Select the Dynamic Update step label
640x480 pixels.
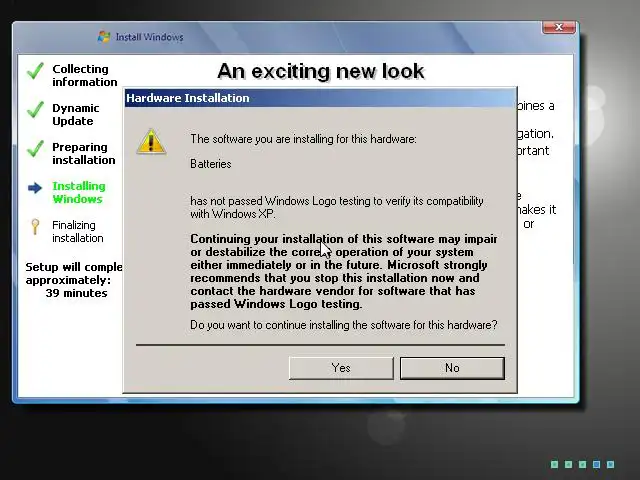(76, 115)
